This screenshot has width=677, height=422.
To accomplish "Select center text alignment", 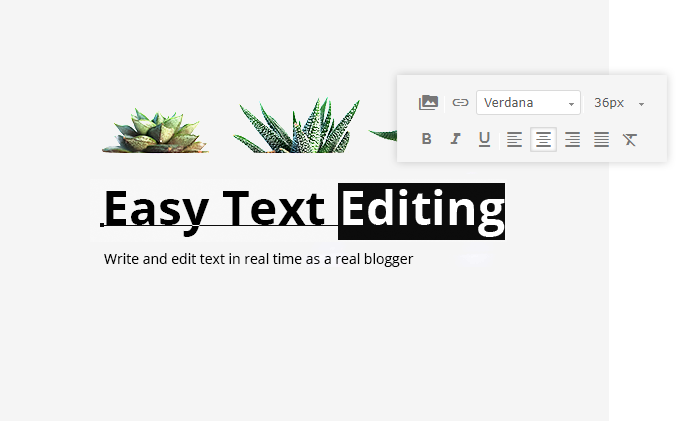I will click(x=543, y=139).
